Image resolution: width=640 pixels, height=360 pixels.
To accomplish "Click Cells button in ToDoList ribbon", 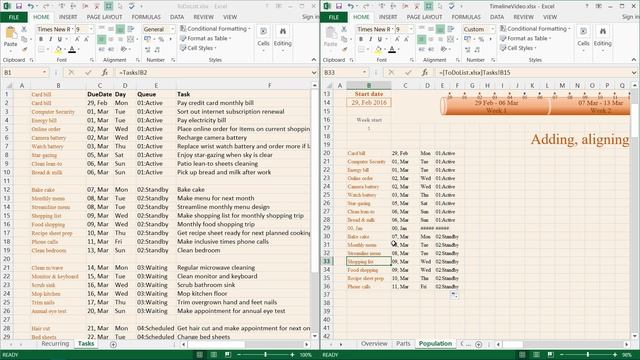I will [263, 38].
